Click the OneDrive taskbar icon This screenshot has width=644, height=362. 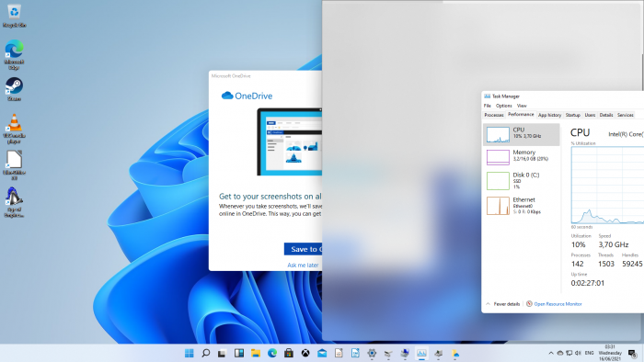(455, 353)
